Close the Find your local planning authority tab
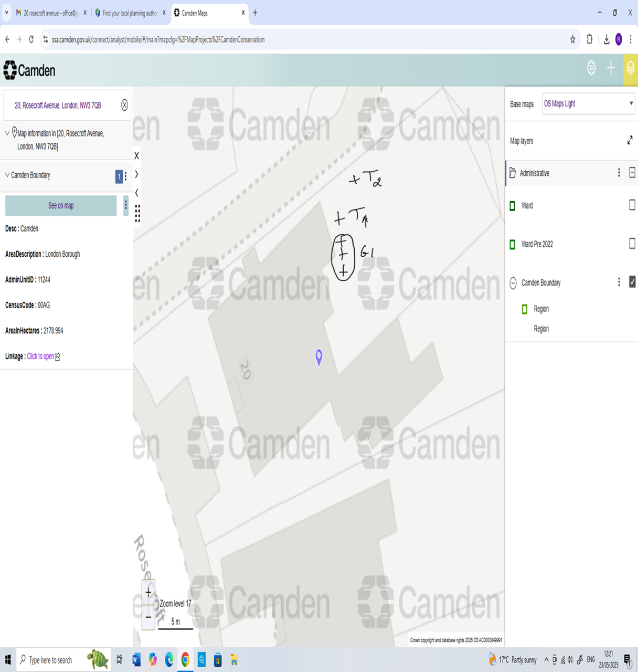 click(164, 13)
